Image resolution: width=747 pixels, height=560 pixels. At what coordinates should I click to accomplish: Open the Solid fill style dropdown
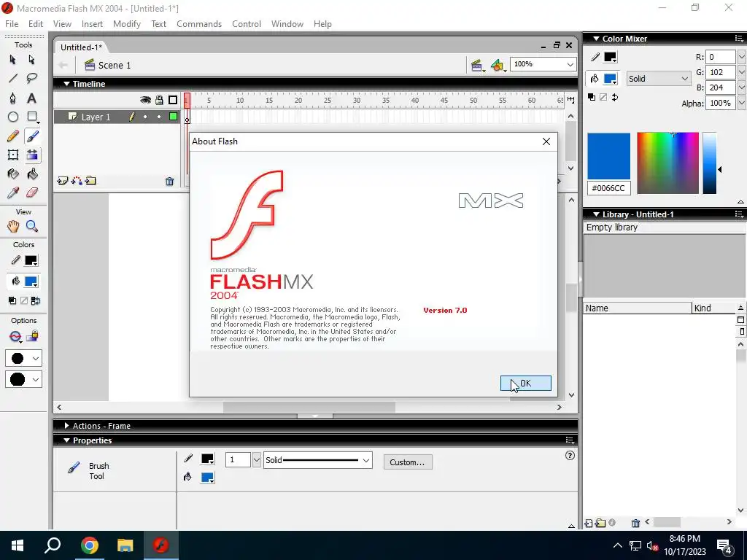pos(658,79)
